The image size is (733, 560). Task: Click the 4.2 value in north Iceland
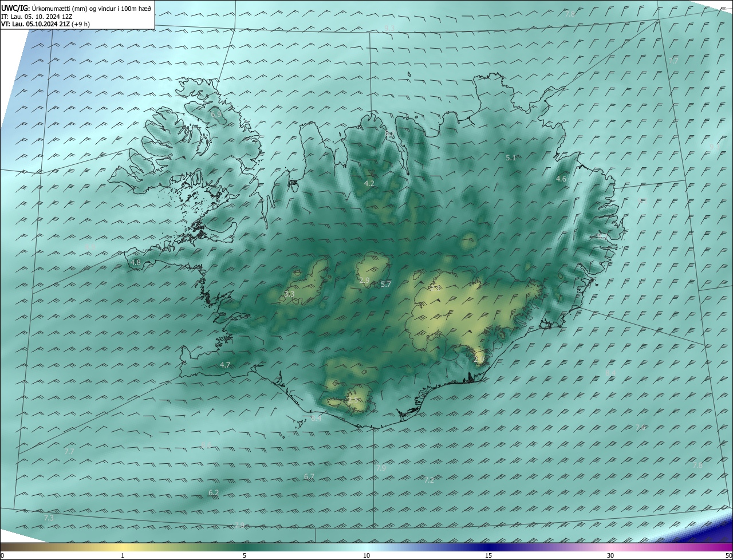[369, 184]
